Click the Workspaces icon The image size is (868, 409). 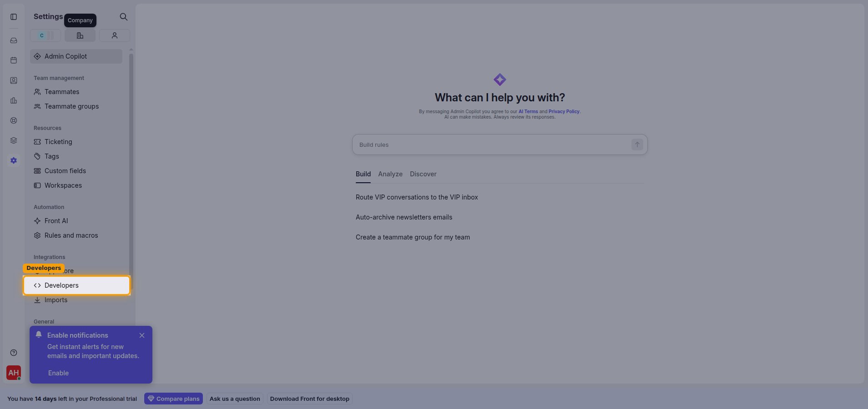[x=37, y=185]
